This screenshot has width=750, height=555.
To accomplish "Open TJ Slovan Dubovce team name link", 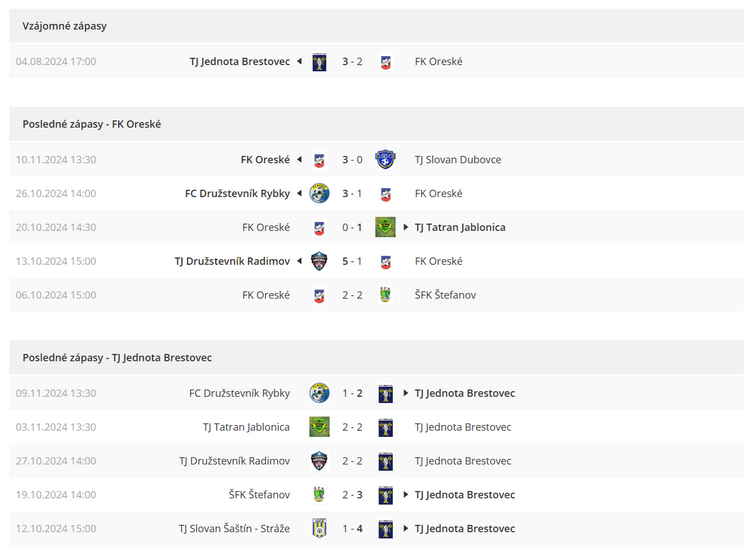I will 458,160.
